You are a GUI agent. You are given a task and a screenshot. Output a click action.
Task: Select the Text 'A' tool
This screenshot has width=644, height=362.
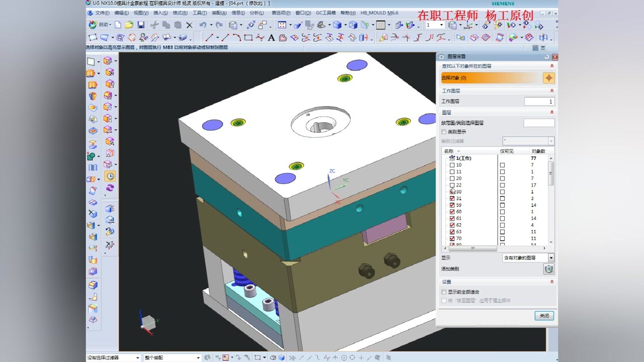[271, 38]
